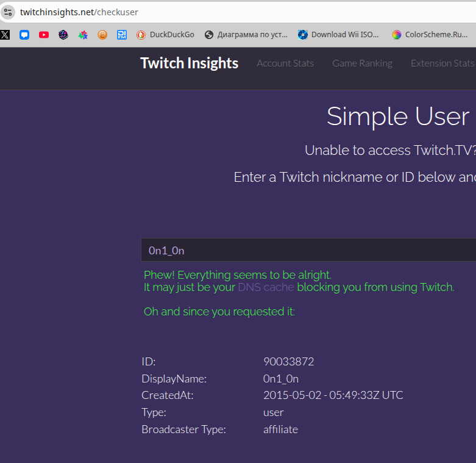Open the DuckDuckGo bookmark
Viewport: 476px width, 463px height.
click(x=165, y=35)
